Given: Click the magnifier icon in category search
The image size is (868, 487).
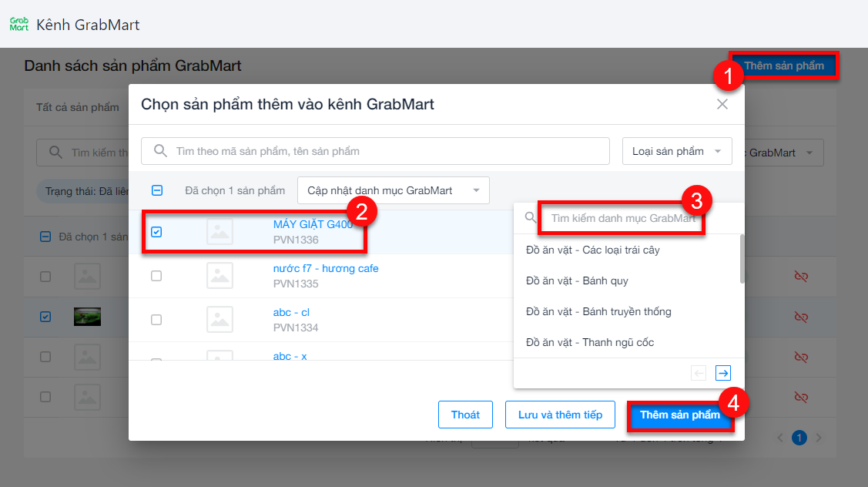Looking at the screenshot, I should point(531,218).
